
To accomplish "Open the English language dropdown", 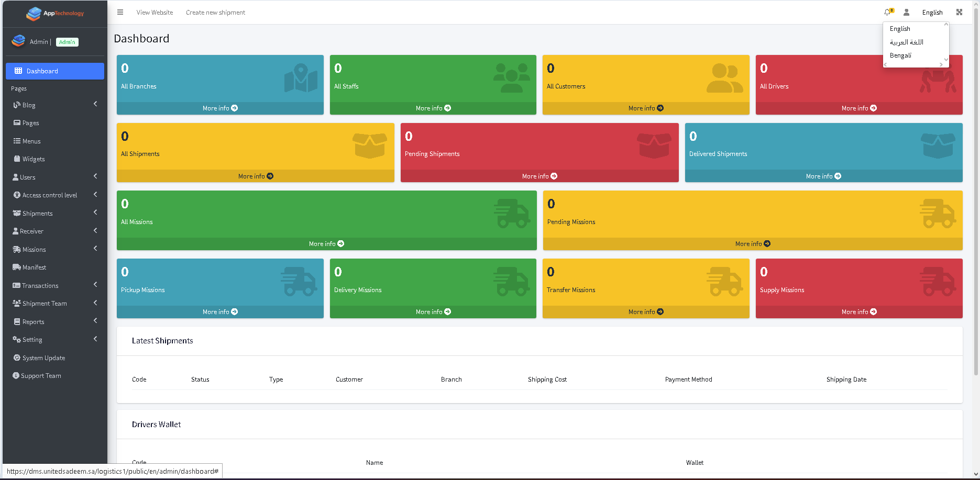I will [x=932, y=13].
